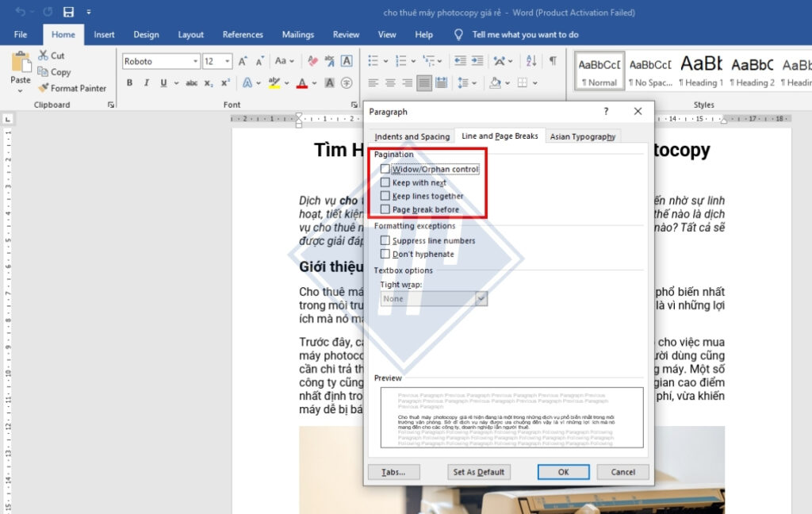Viewport: 812px width, 514px height.
Task: Click the Increase Indent icon
Action: pyautogui.click(x=477, y=61)
